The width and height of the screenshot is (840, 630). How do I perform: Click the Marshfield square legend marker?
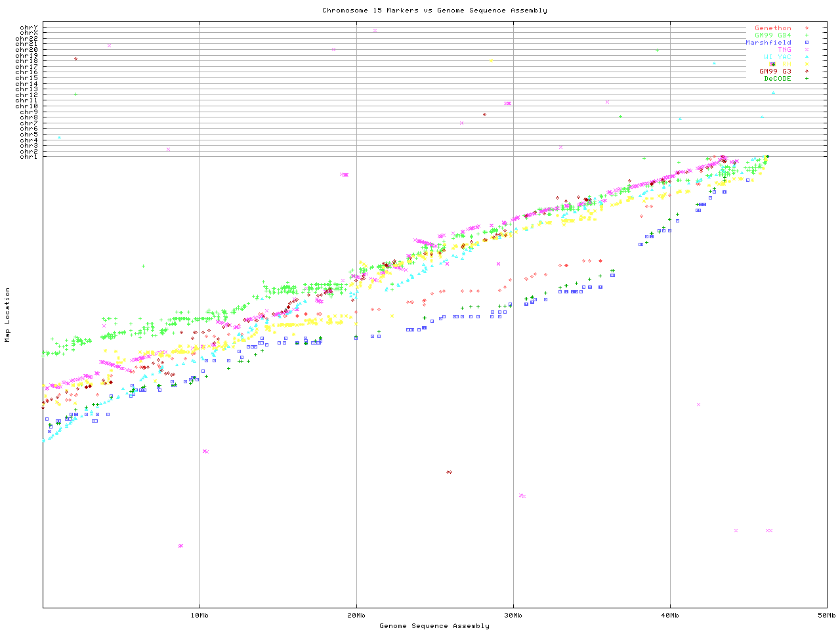tap(807, 43)
